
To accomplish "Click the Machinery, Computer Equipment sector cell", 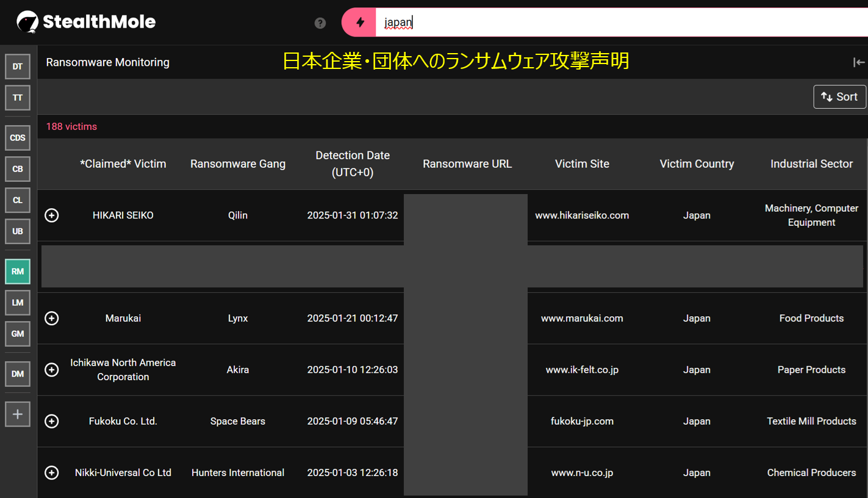I will coord(811,215).
